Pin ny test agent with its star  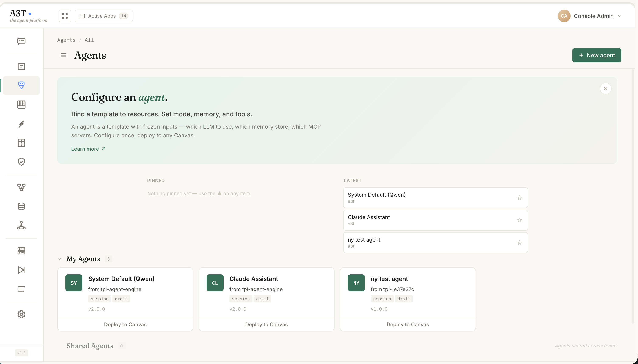[520, 243]
